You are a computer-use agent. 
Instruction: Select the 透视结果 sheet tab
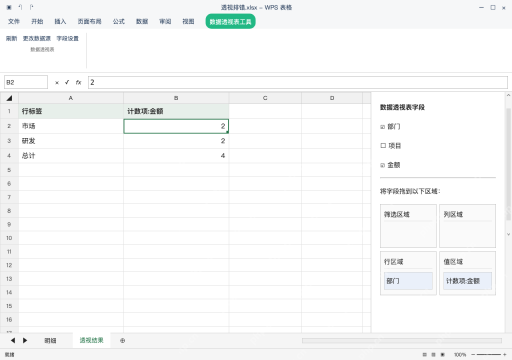pos(91,340)
